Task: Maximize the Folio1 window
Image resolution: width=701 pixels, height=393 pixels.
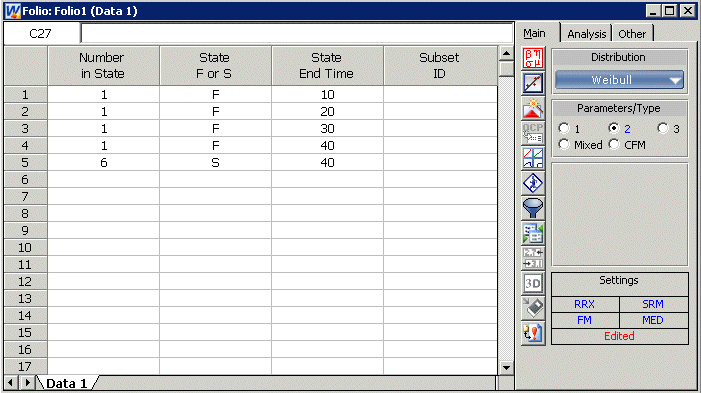Action: tap(670, 11)
